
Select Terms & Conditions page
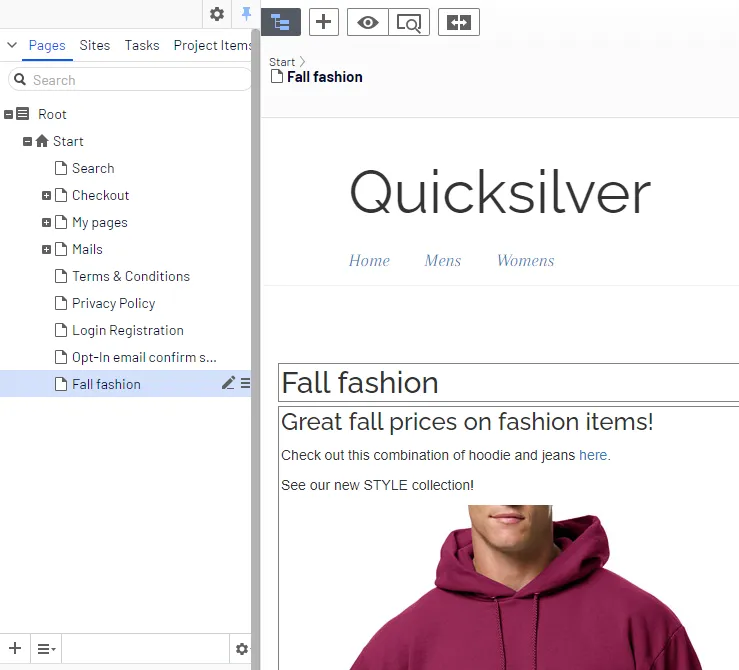coord(131,276)
